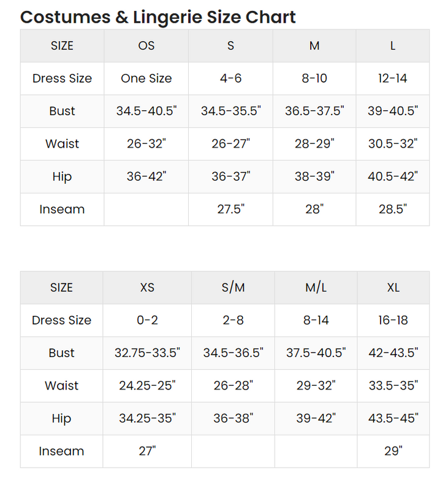Image resolution: width=448 pixels, height=488 pixels.
Task: Click the 36.5-37.5" bust cell
Action: (314, 111)
